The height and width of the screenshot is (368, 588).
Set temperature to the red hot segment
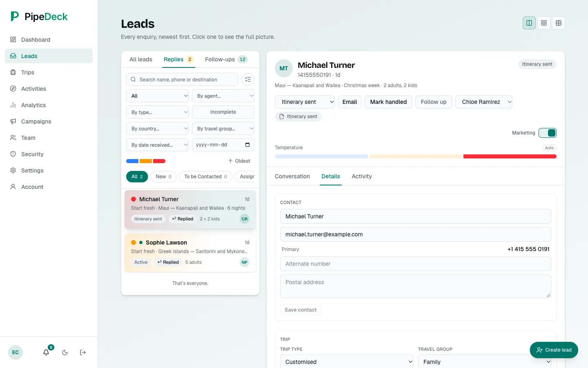(510, 156)
